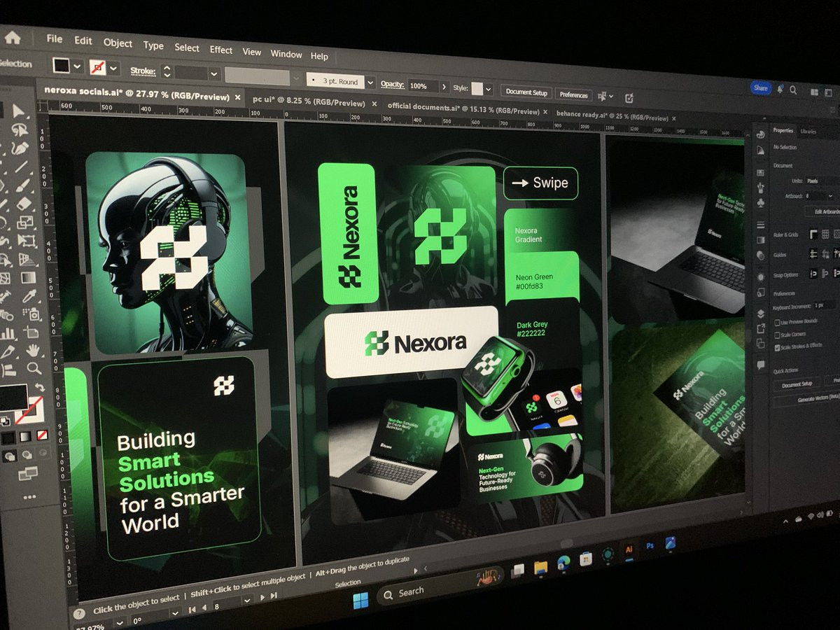This screenshot has width=840, height=630.
Task: Open the stroke weight dropdown
Action: click(214, 73)
